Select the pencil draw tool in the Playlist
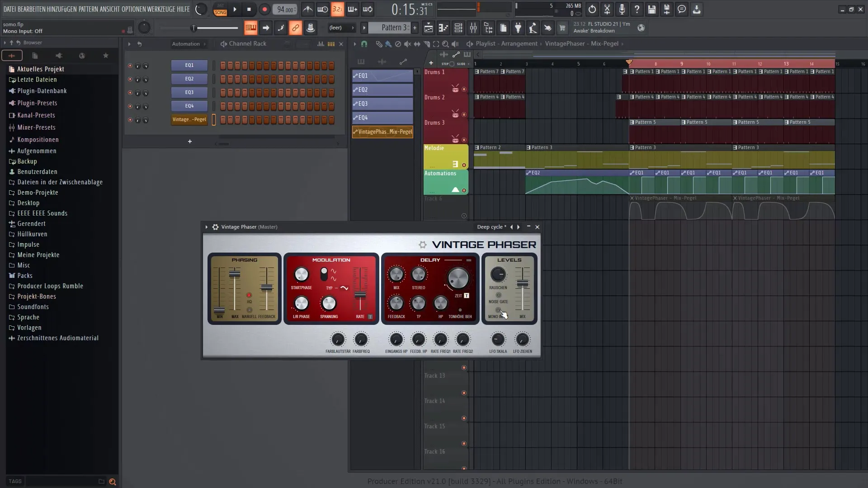868x488 pixels. coord(379,44)
